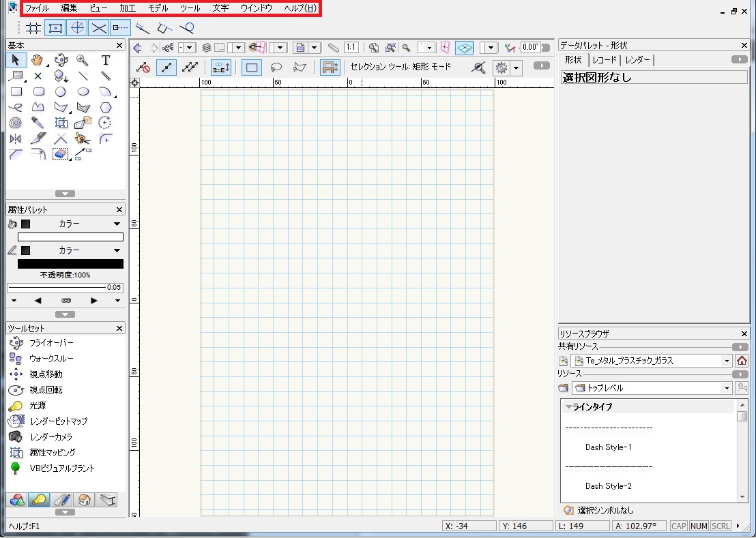The height and width of the screenshot is (538, 756).
Task: Select the Move by Points tool
Action: click(83, 154)
